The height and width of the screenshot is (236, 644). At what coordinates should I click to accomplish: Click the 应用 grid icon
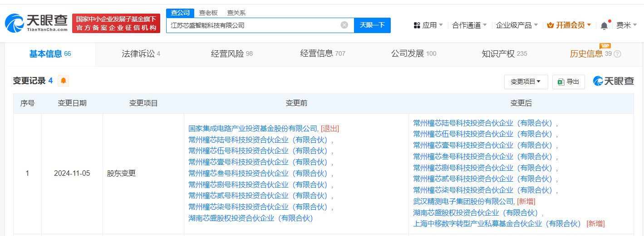pos(417,25)
